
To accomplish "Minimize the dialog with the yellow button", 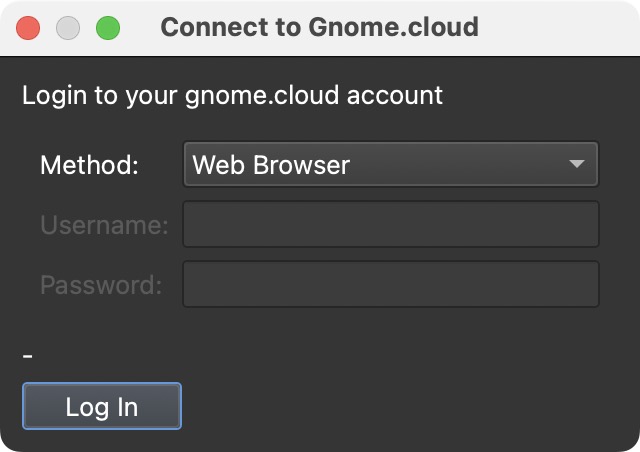I will point(68,28).
